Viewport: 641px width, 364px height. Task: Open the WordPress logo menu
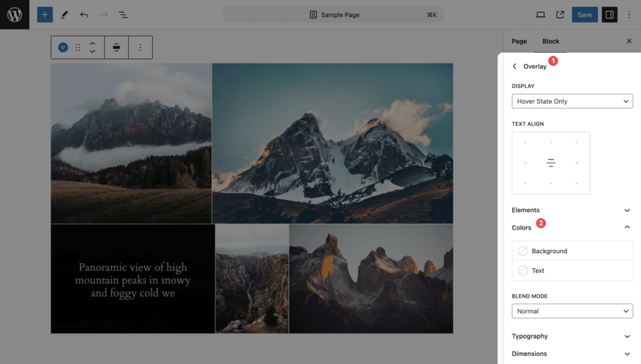coord(15,15)
